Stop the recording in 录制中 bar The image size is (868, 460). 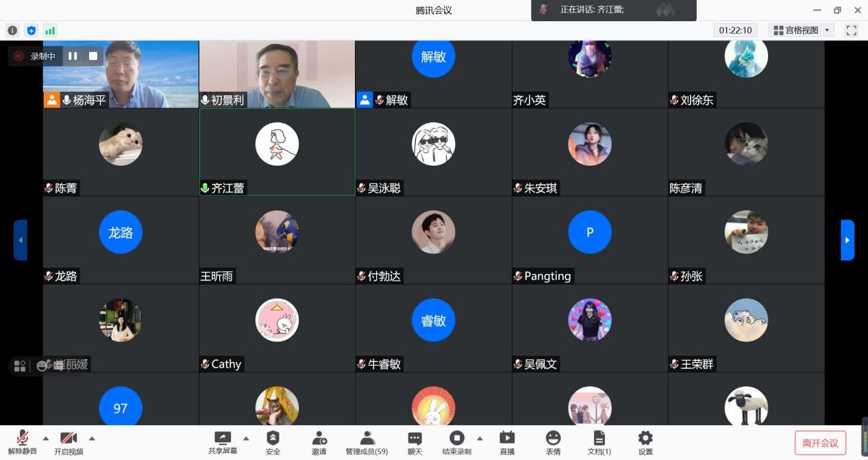click(x=93, y=56)
